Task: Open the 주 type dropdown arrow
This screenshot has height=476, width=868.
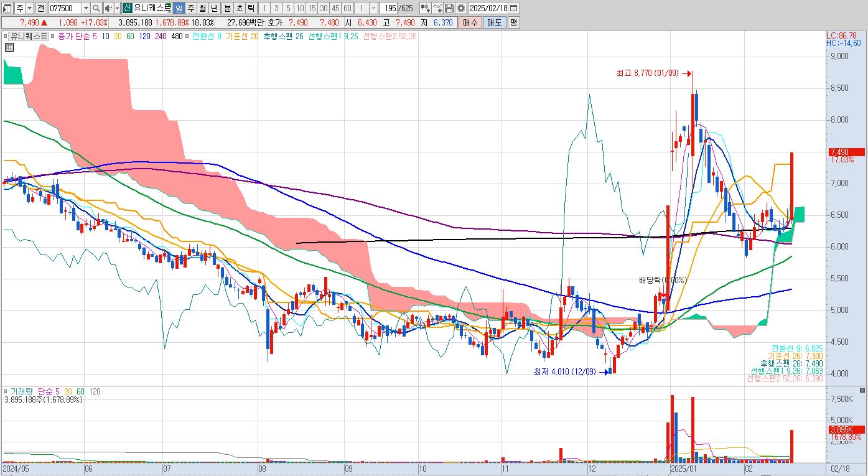Action: click(x=29, y=8)
